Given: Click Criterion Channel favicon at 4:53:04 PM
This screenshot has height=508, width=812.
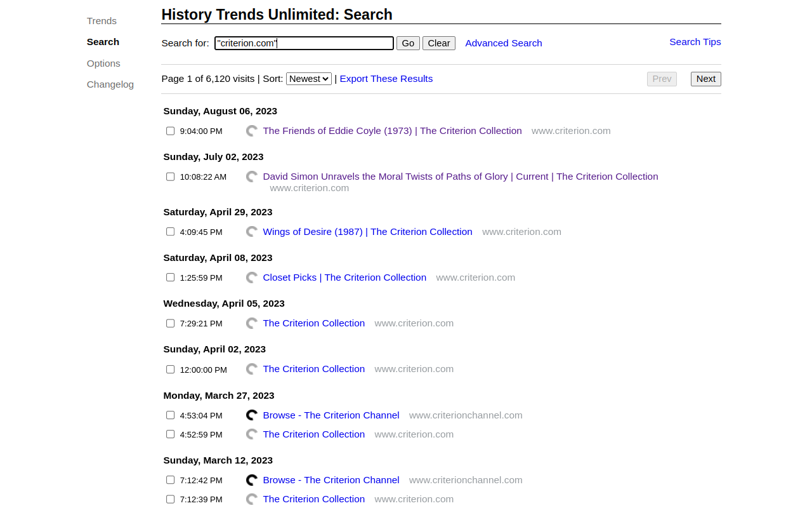Looking at the screenshot, I should pyautogui.click(x=252, y=415).
